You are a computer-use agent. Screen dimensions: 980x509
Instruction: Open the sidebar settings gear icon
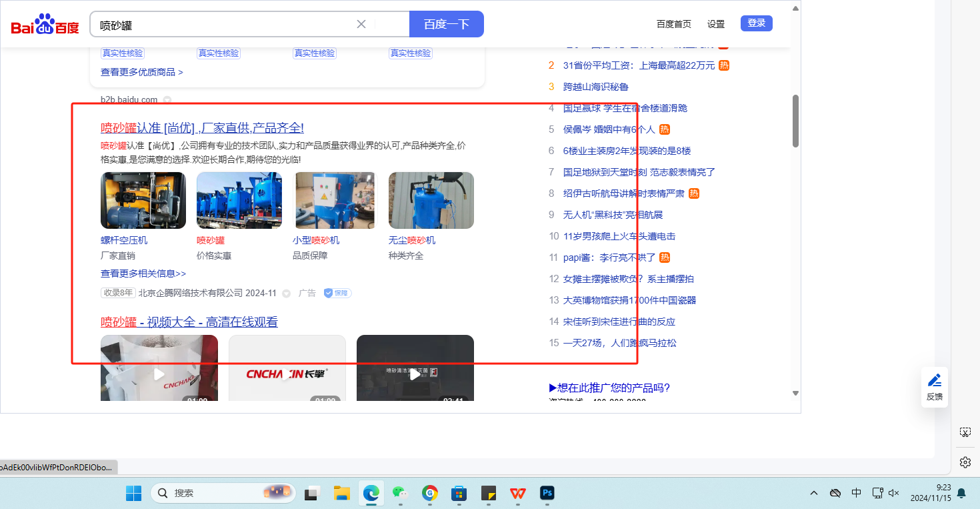click(965, 462)
